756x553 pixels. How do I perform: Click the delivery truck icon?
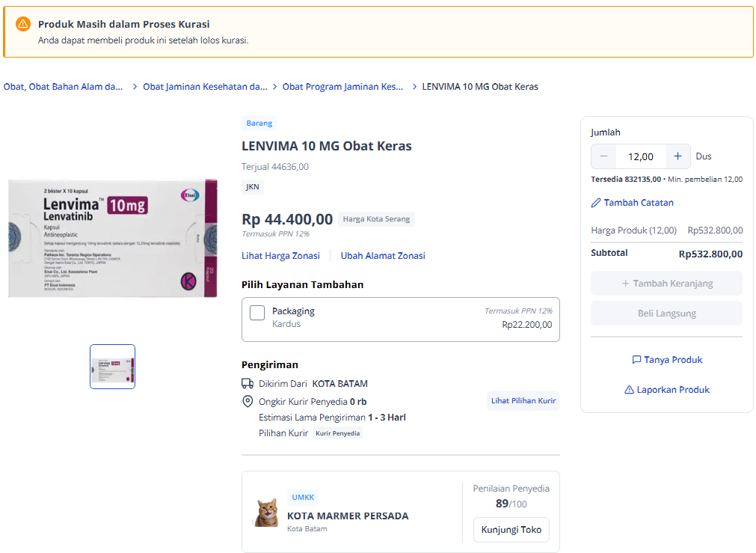pyautogui.click(x=248, y=384)
